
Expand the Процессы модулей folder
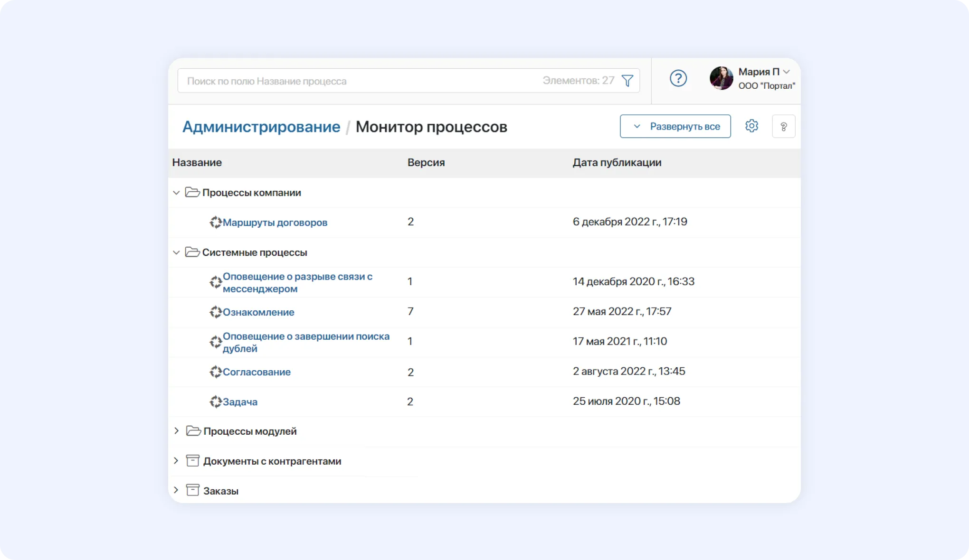click(176, 431)
